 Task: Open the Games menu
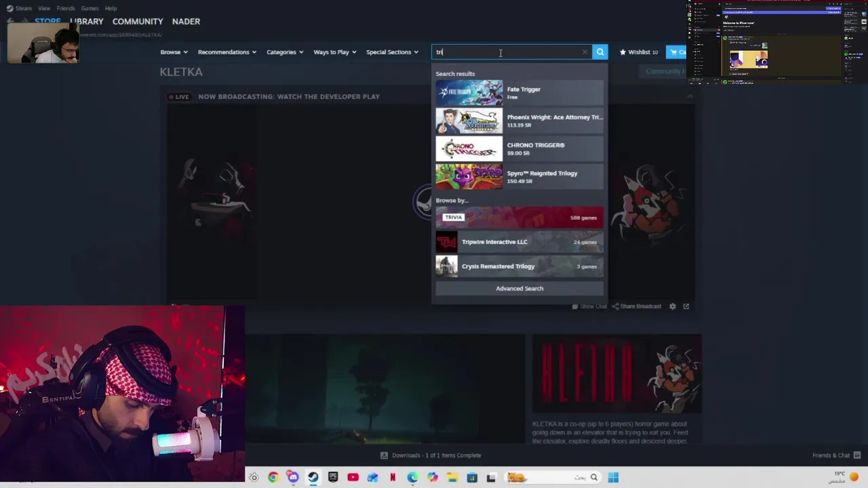click(90, 8)
